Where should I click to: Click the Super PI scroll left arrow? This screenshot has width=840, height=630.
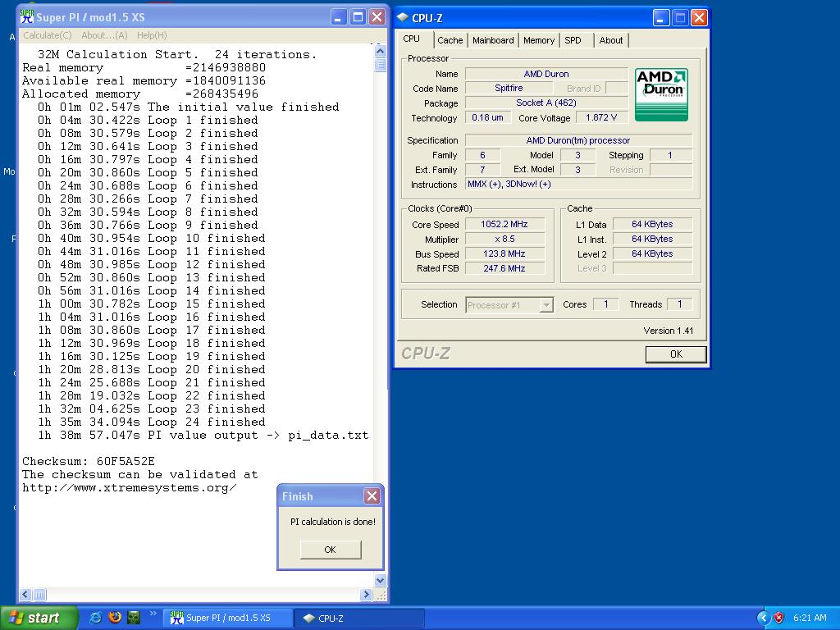25,594
